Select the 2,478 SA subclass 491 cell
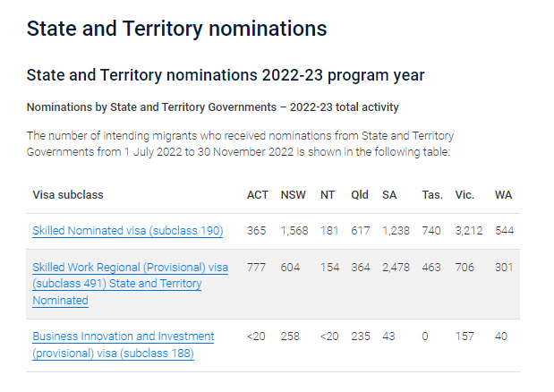This screenshot has height=392, width=554. click(396, 268)
